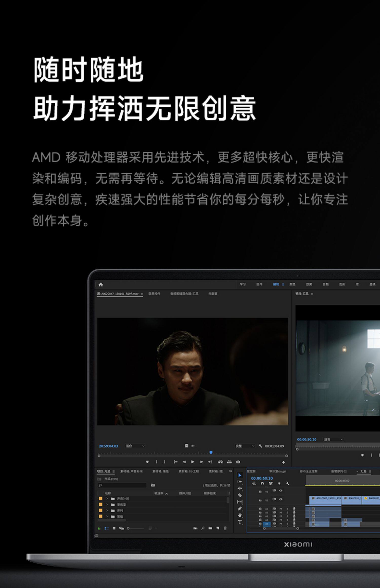Click the New Item icon in Project panel
Image resolution: width=380 pixels, height=588 pixels.
pos(218,528)
